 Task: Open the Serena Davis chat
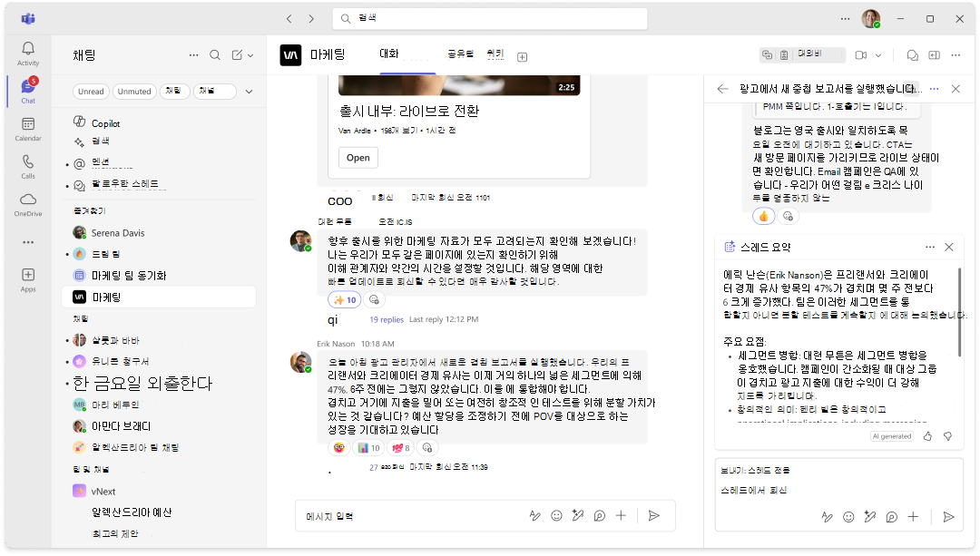[x=160, y=233]
